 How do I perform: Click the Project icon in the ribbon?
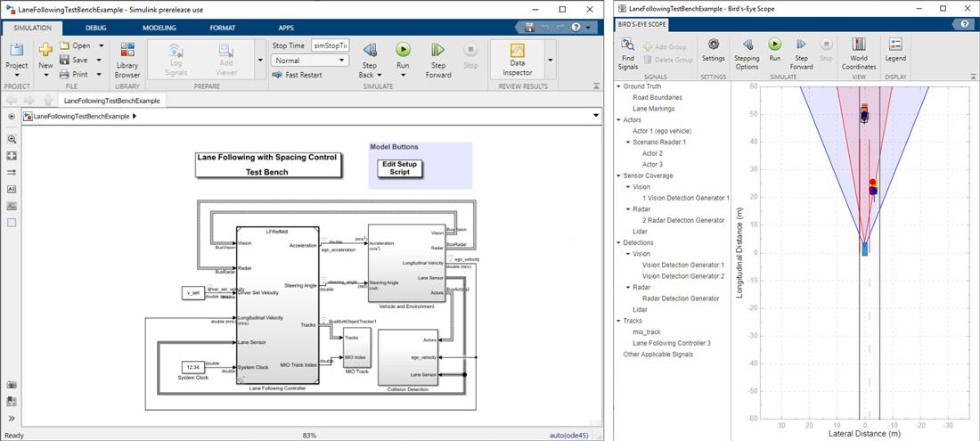pos(17,50)
